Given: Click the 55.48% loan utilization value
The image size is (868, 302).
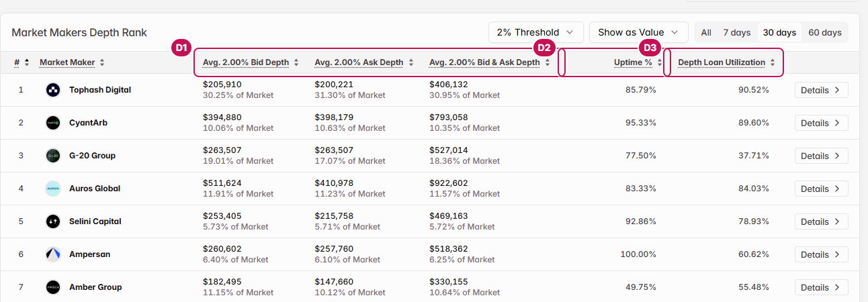Looking at the screenshot, I should (754, 287).
